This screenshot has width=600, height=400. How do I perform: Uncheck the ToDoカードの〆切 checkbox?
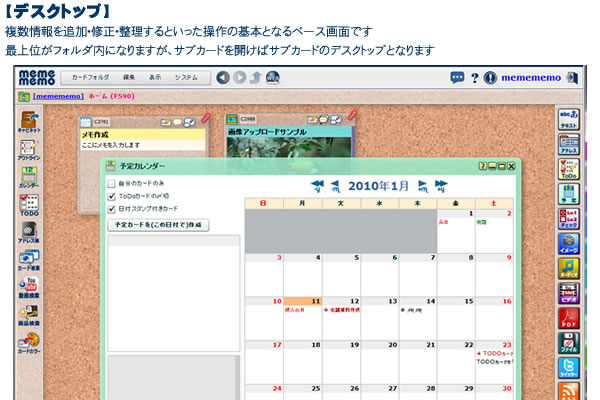(112, 196)
